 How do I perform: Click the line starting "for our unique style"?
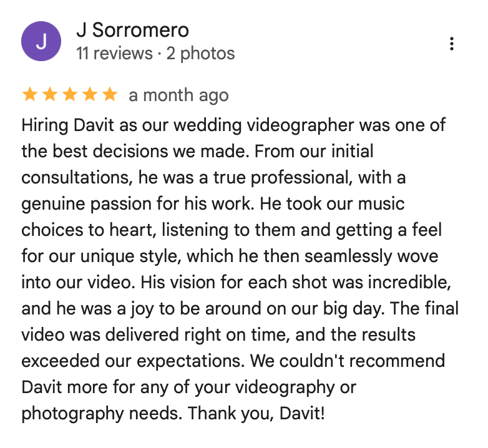tap(230, 256)
